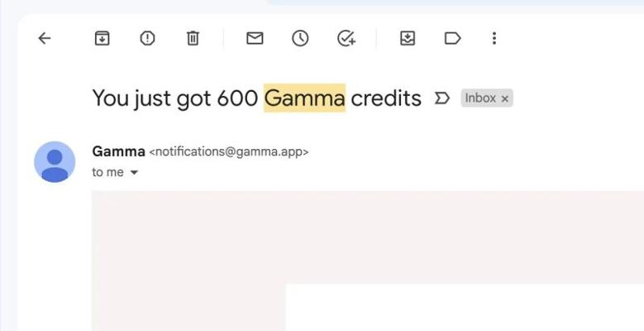Open the Move to icon

point(408,38)
